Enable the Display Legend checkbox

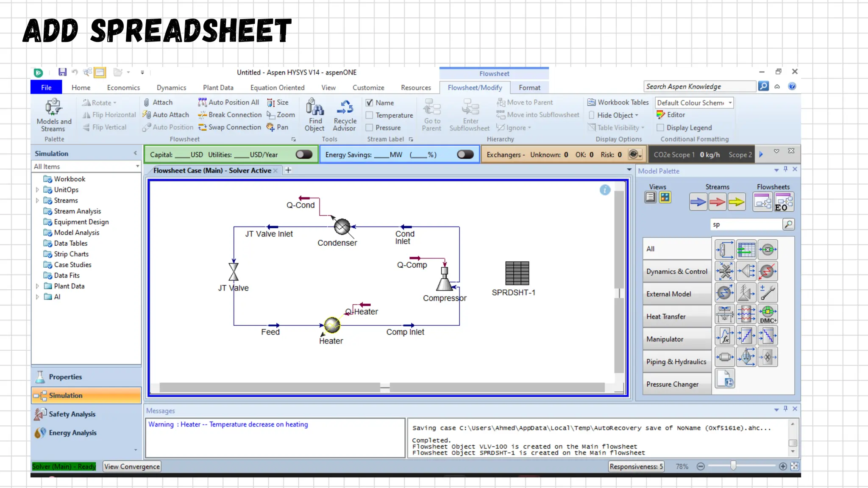660,128
